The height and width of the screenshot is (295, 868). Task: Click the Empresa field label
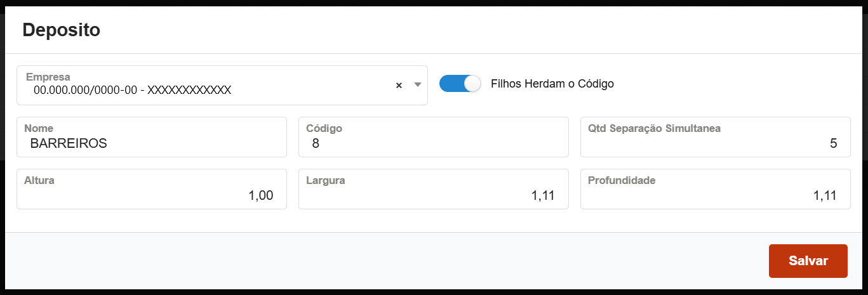(48, 77)
